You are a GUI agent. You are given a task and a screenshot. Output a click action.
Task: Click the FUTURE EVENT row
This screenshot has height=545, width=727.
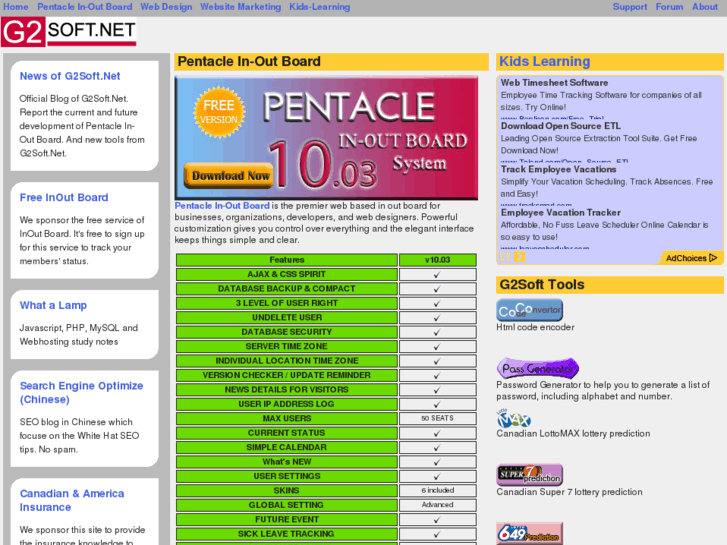pyautogui.click(x=326, y=519)
